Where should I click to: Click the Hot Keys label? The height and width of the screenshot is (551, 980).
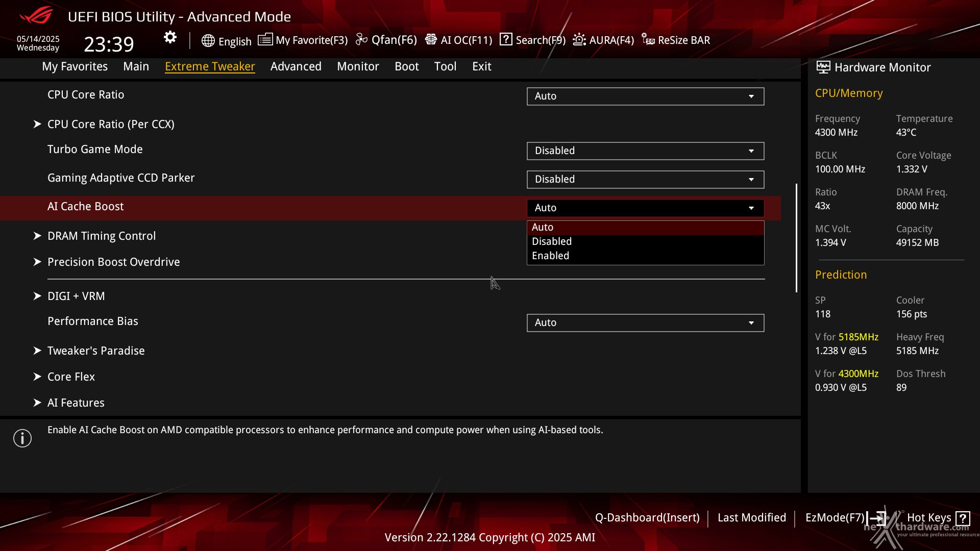(x=929, y=518)
